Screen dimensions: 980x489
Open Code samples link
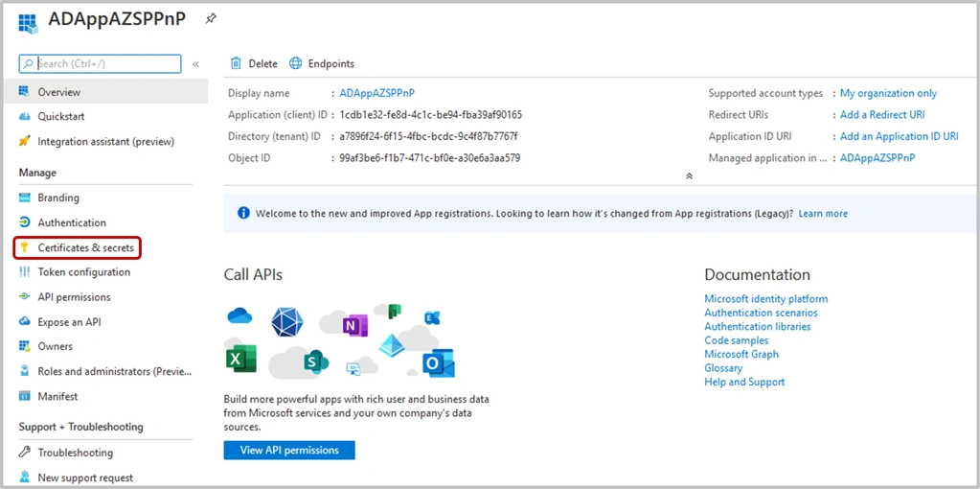tap(737, 340)
